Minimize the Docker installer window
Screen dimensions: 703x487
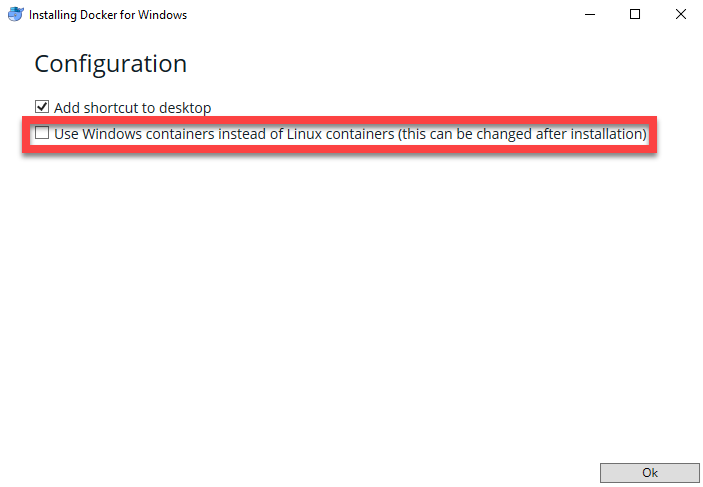click(590, 14)
